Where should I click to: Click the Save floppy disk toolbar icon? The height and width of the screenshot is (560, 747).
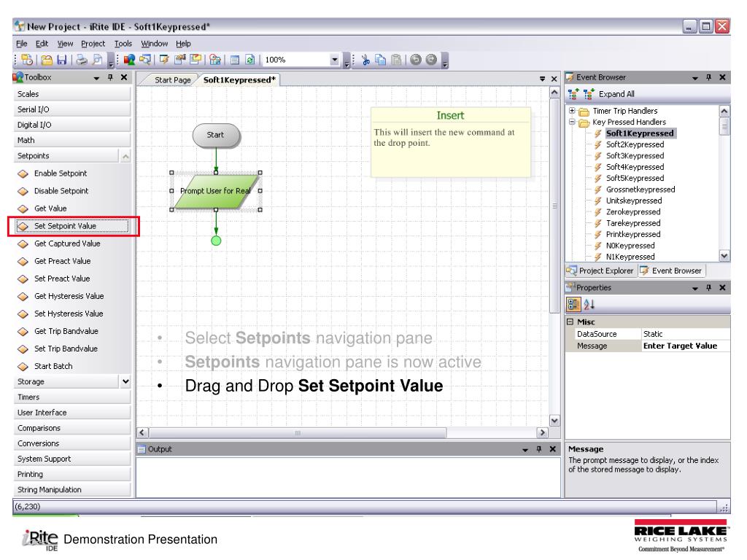[x=61, y=60]
